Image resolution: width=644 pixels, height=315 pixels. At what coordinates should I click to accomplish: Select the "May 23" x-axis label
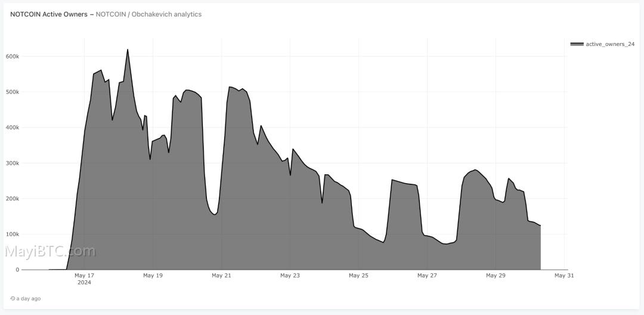290,276
